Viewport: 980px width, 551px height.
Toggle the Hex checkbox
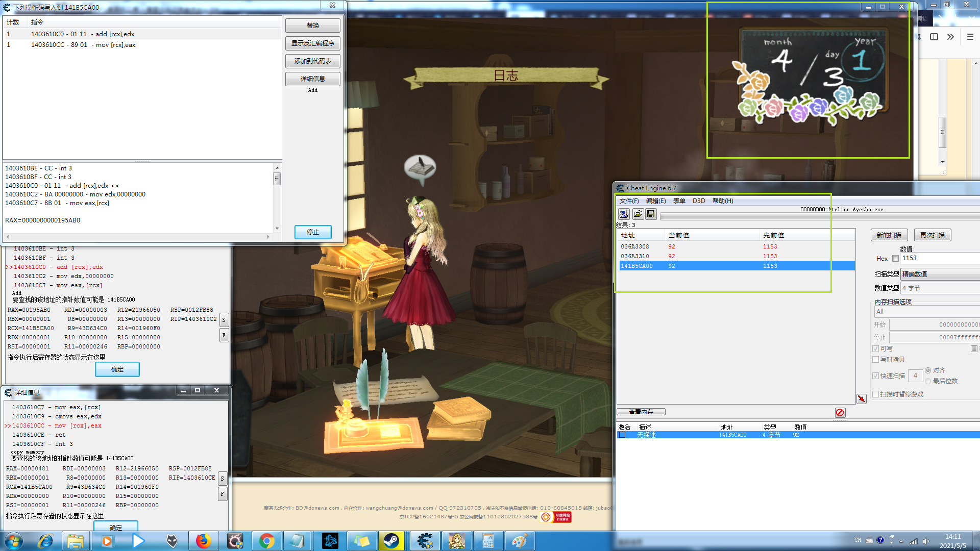pyautogui.click(x=895, y=259)
